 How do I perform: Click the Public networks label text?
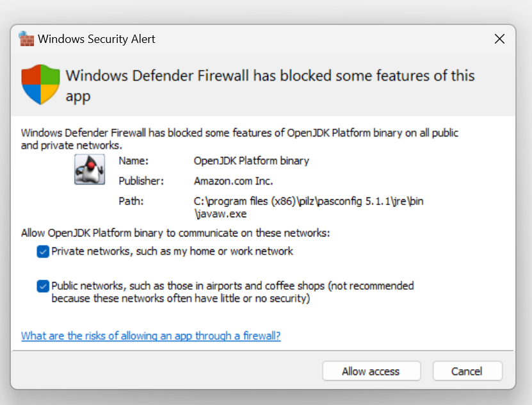(232, 292)
